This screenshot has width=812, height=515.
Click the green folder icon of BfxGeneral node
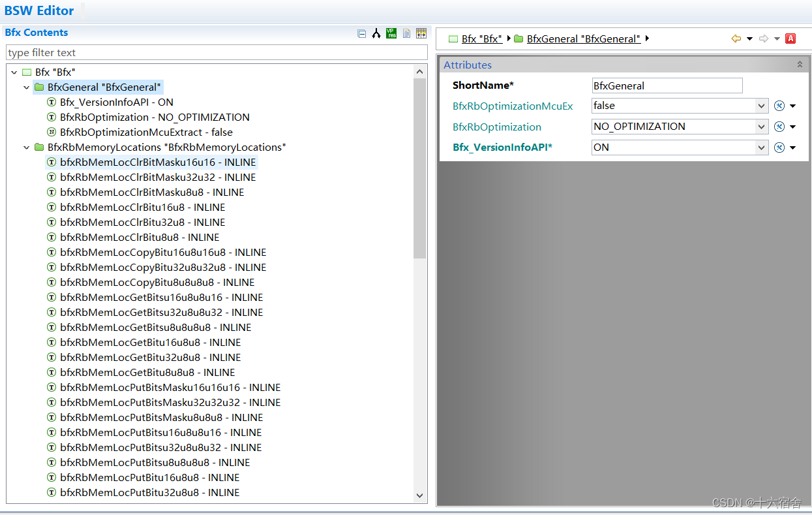pyautogui.click(x=39, y=87)
